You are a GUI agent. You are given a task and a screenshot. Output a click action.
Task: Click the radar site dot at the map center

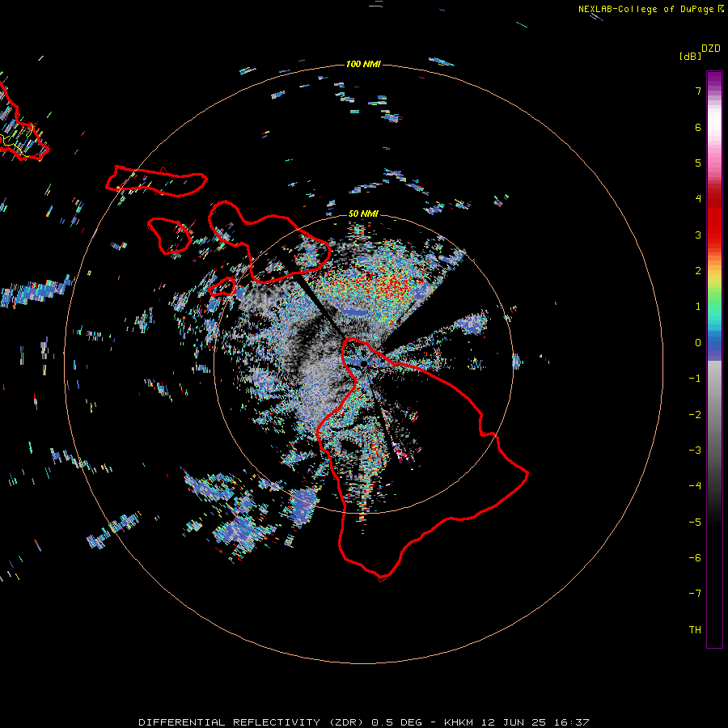pos(363,363)
